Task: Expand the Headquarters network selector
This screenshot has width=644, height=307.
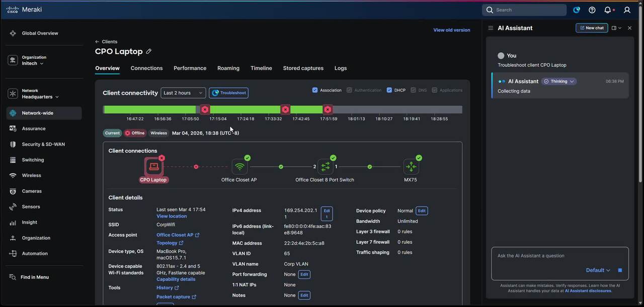Action: click(x=40, y=96)
